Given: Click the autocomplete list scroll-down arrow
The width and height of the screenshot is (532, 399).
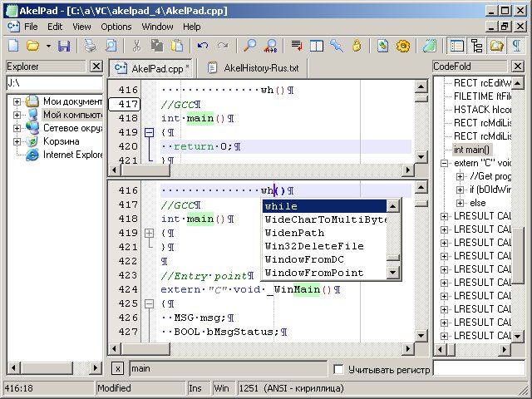Looking at the screenshot, I should (393, 272).
